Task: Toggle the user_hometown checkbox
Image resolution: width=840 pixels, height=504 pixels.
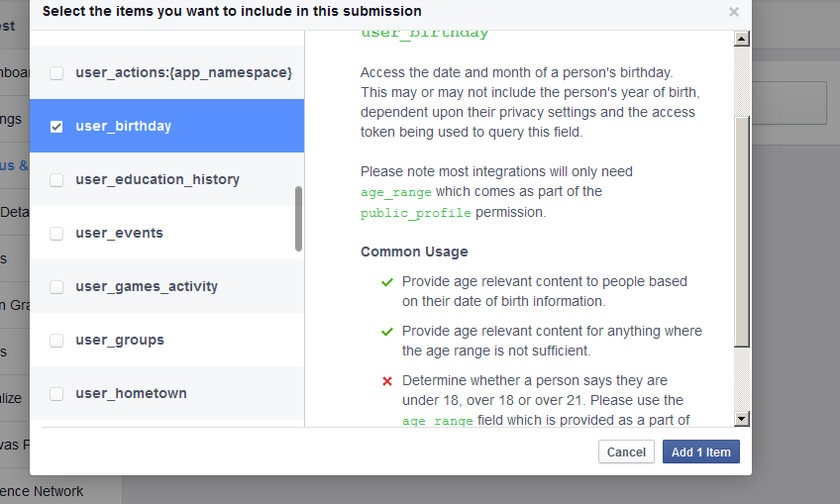Action: tap(56, 394)
